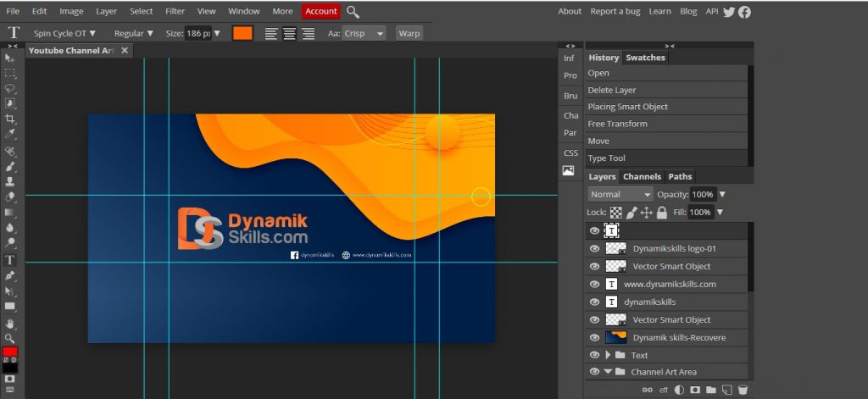Toggle lock image pixels brush icon
The height and width of the screenshot is (399, 868).
click(x=631, y=212)
